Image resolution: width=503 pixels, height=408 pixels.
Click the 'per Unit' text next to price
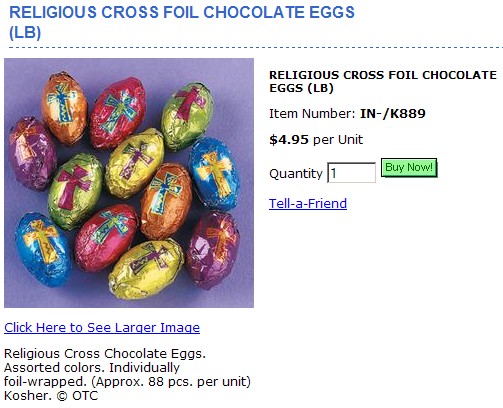[x=338, y=139]
